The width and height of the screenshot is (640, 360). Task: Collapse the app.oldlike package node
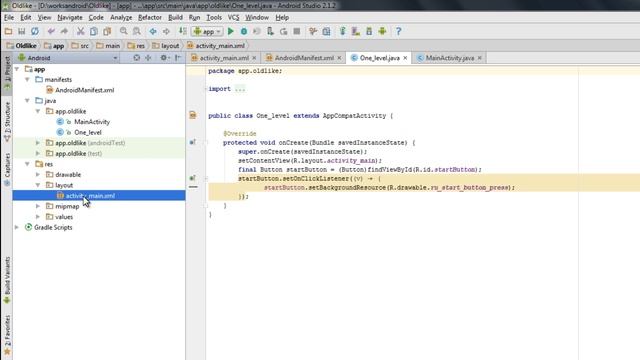pos(38,111)
